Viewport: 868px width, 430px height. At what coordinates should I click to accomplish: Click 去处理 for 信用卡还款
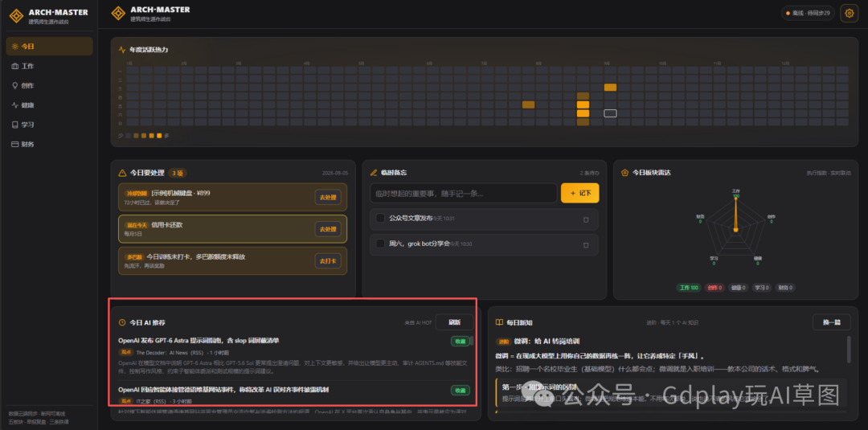pyautogui.click(x=328, y=229)
